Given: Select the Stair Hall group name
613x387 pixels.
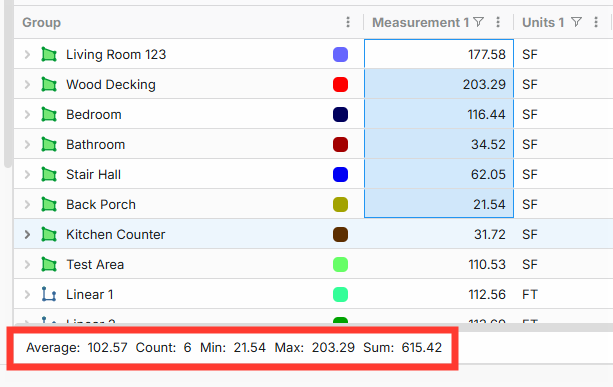Looking at the screenshot, I should [93, 174].
